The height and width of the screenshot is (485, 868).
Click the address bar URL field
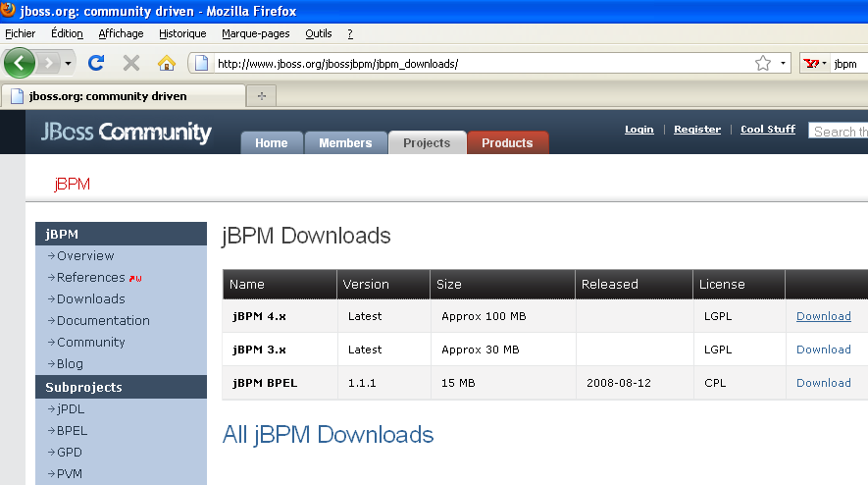point(471,64)
